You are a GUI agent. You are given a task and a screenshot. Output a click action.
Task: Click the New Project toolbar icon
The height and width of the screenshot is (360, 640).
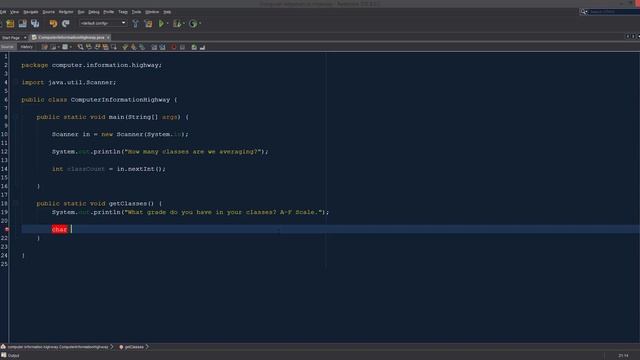tap(10, 23)
